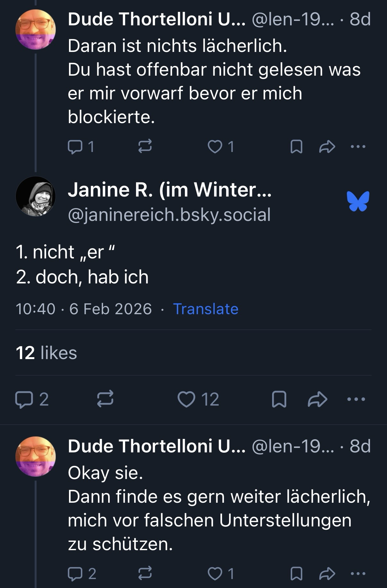Screen dimensions: 387x588
Task: Share Janine R.'s main post
Action: (317, 399)
